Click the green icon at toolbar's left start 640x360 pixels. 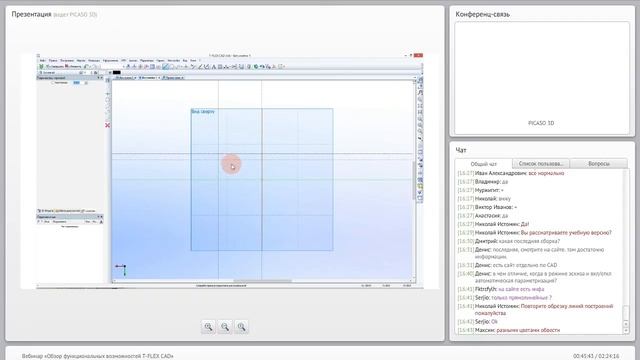(41, 66)
